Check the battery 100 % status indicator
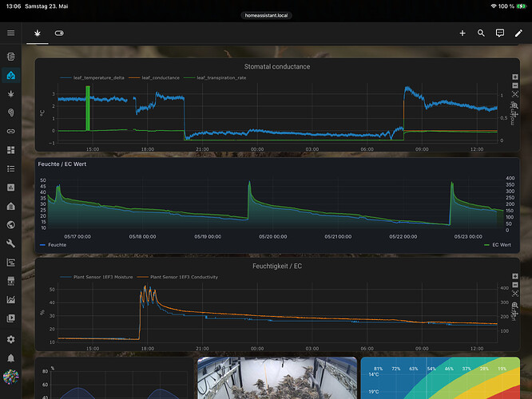 [512, 6]
